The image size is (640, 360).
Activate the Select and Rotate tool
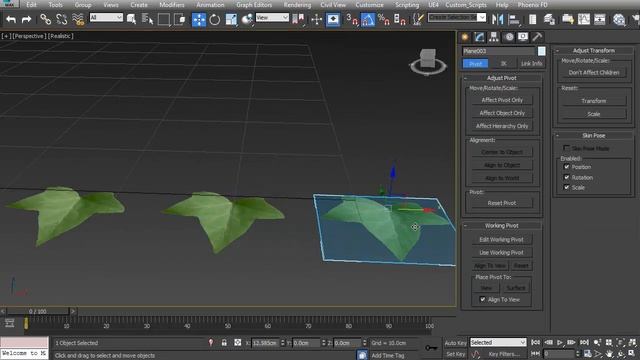pos(215,19)
